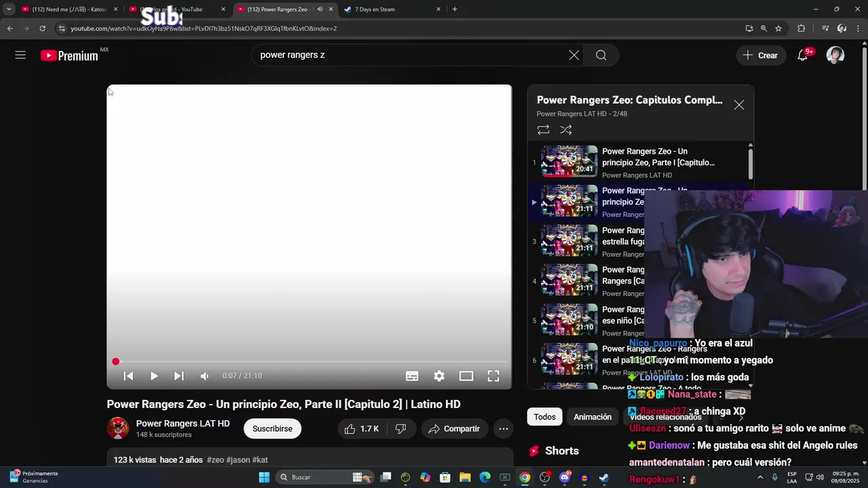
Task: Go back in the browser
Action: point(9,28)
